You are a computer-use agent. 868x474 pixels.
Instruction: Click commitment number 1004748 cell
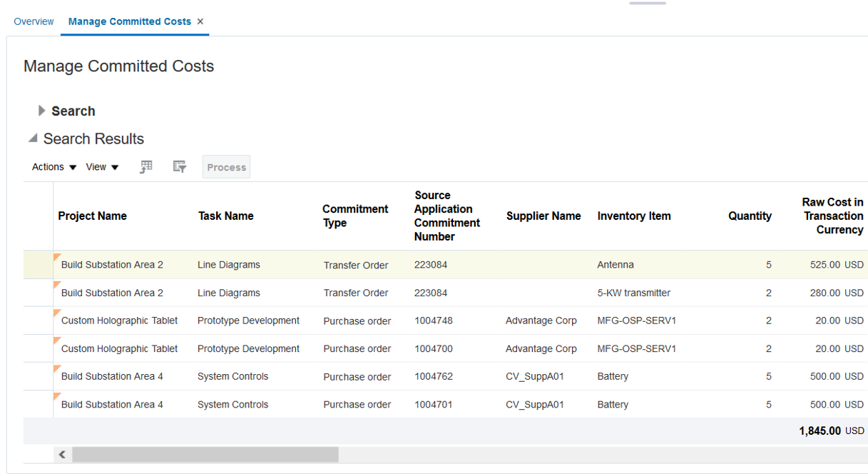tap(434, 321)
